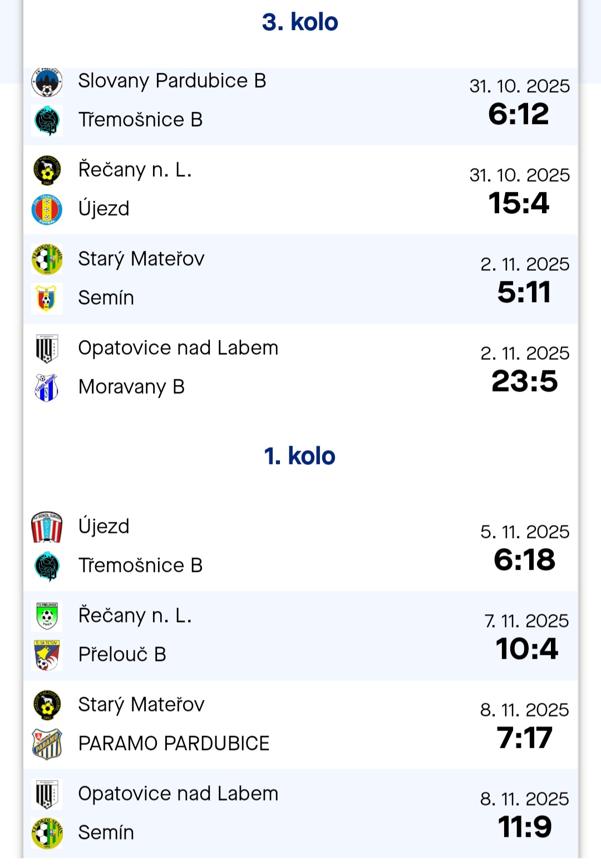
Task: Click the 3. kolo round heading
Action: [x=300, y=22]
